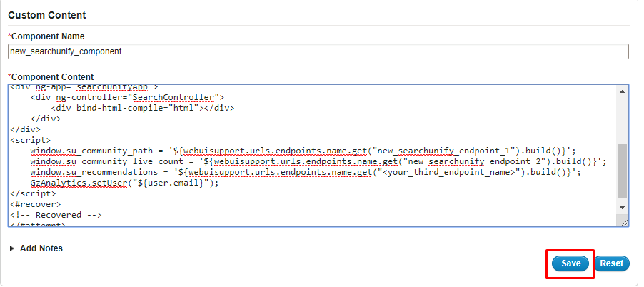Click the opening '<script>' tag line
644x287 pixels.
point(31,140)
